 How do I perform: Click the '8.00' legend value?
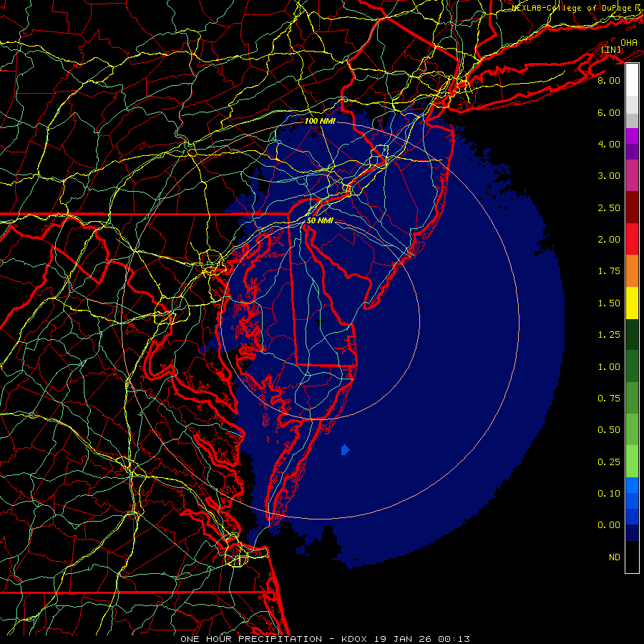click(609, 80)
